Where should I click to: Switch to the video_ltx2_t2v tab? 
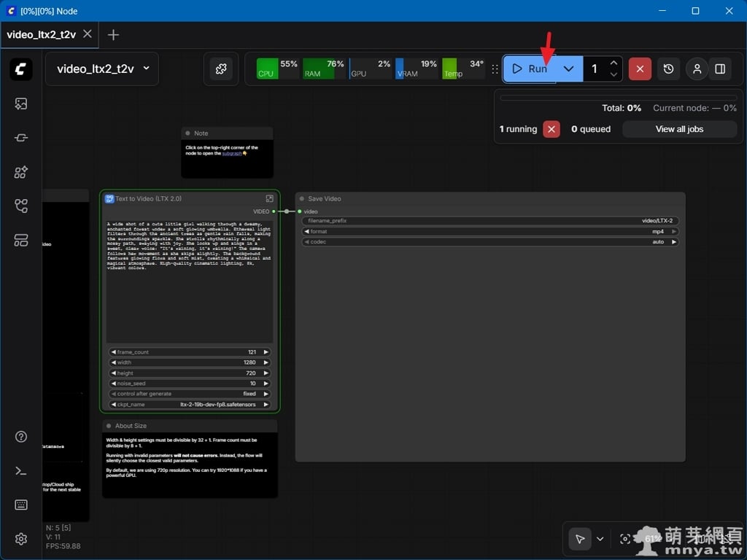(x=42, y=34)
